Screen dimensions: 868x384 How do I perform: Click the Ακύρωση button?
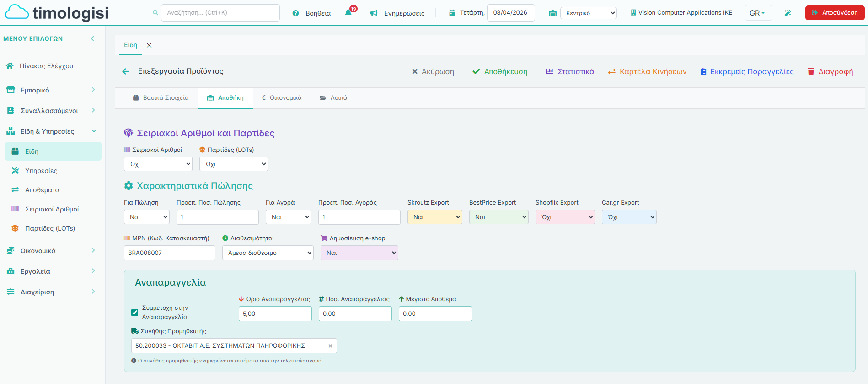[433, 72]
